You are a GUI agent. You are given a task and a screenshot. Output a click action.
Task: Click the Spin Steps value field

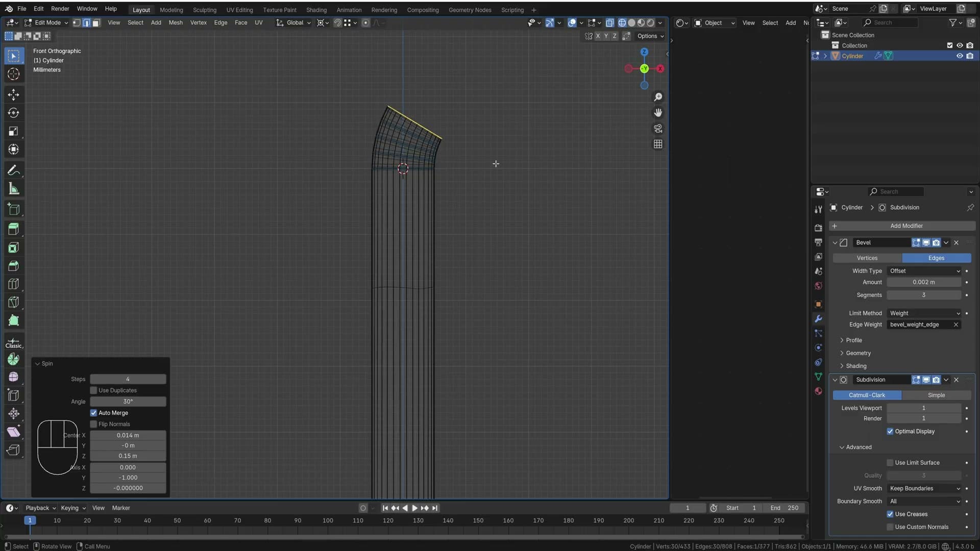click(128, 379)
